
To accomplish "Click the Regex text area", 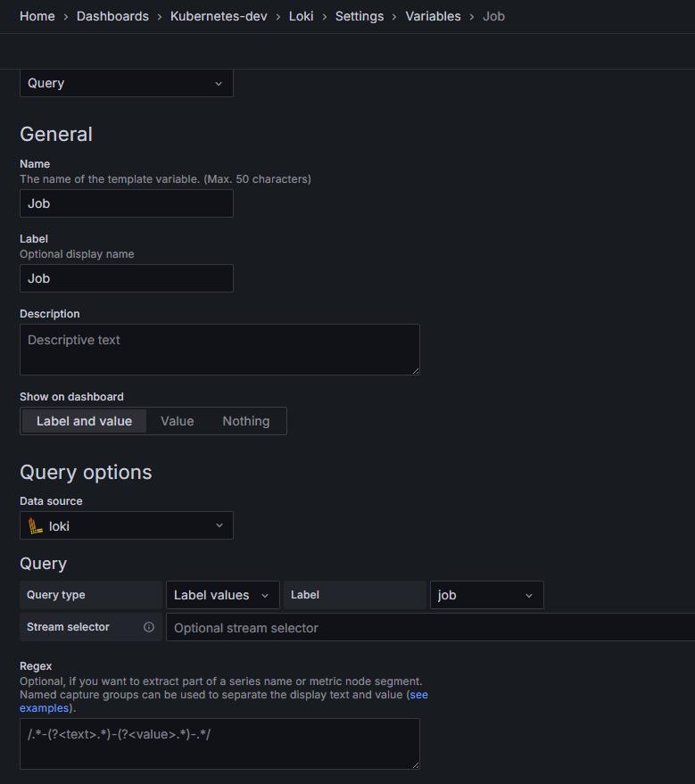I will point(219,744).
